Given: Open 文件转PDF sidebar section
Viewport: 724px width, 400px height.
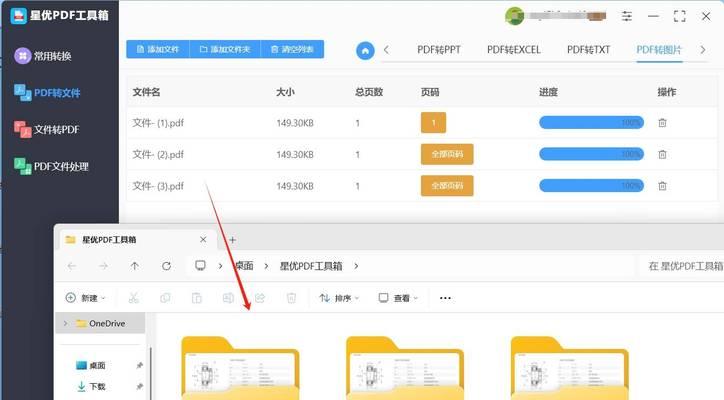Looking at the screenshot, I should tap(47, 129).
